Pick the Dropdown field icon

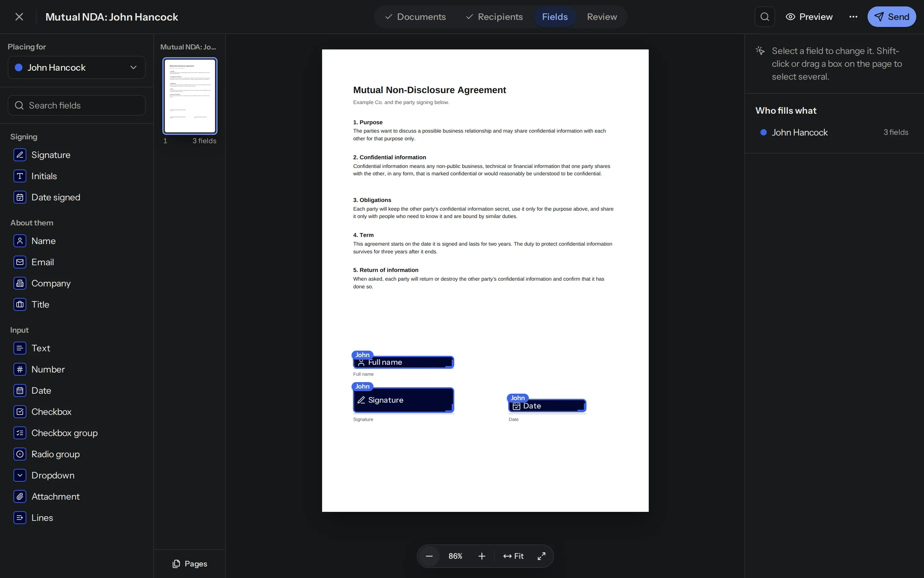pos(20,475)
